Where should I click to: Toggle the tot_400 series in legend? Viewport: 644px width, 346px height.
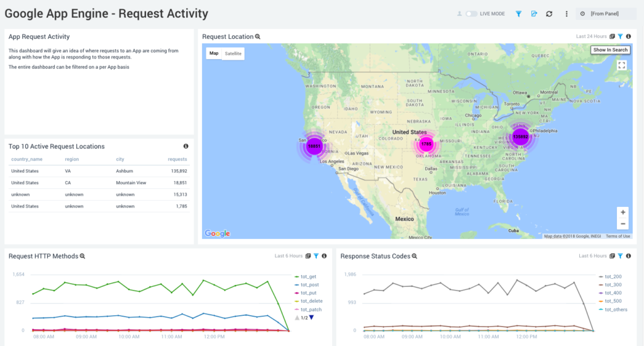pyautogui.click(x=610, y=293)
